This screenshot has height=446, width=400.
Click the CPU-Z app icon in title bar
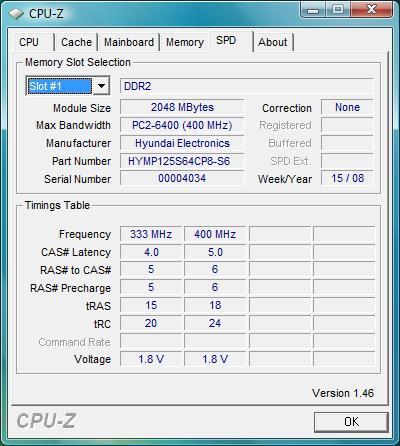point(16,14)
